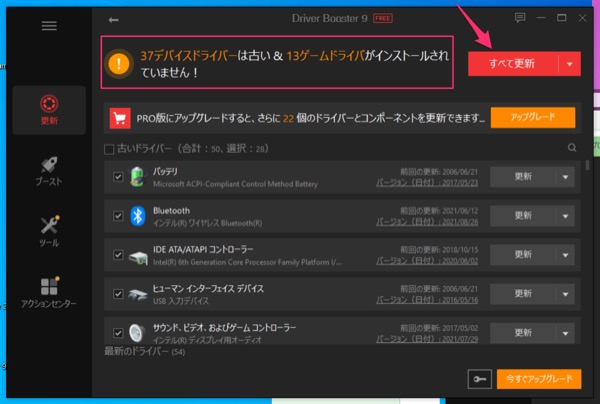600x404 pixels.
Task: Click the Bluetooth device icon
Action: tap(137, 216)
